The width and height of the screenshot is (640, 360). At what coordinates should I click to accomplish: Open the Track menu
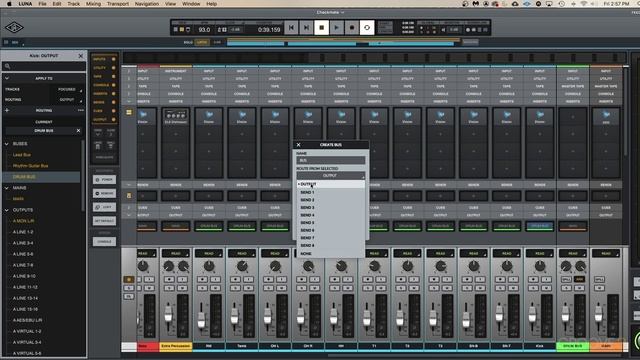[73, 4]
